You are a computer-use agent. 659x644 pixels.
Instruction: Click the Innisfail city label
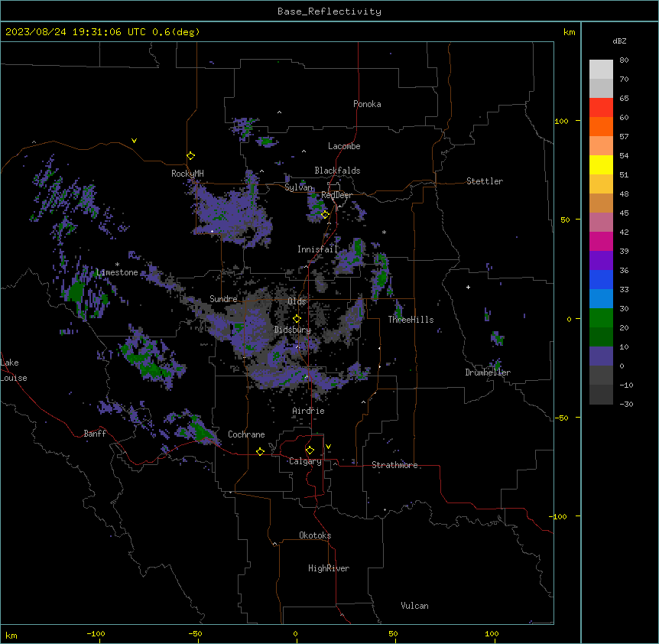pos(318,249)
